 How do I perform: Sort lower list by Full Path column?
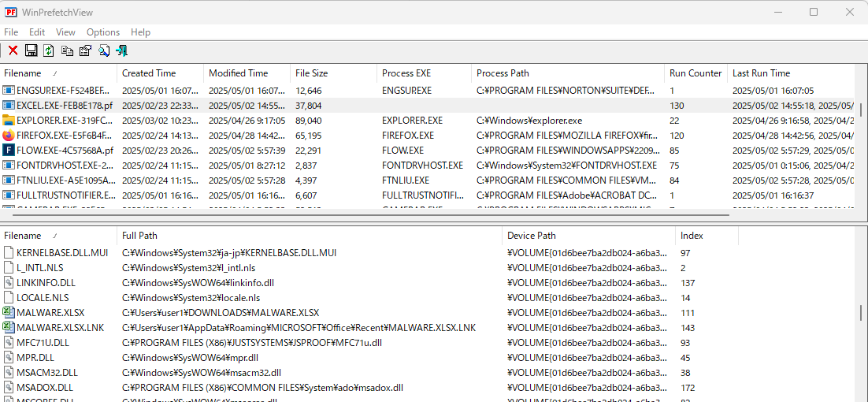click(310, 236)
